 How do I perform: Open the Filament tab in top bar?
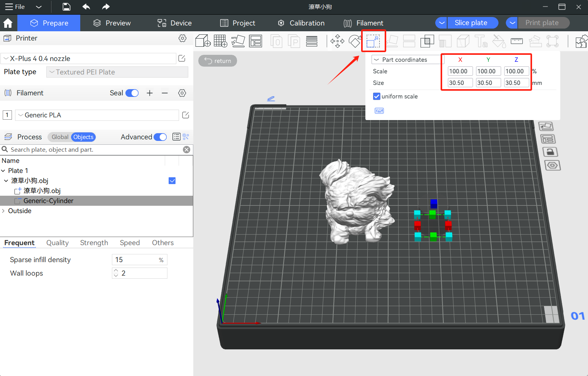click(363, 23)
